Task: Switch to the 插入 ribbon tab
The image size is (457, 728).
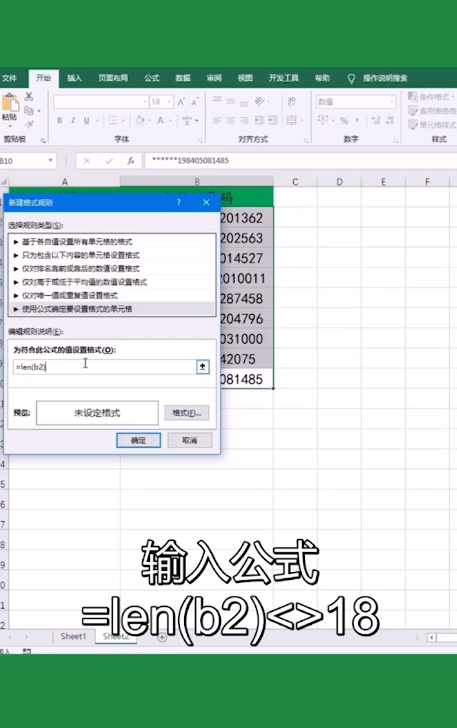Action: point(74,78)
